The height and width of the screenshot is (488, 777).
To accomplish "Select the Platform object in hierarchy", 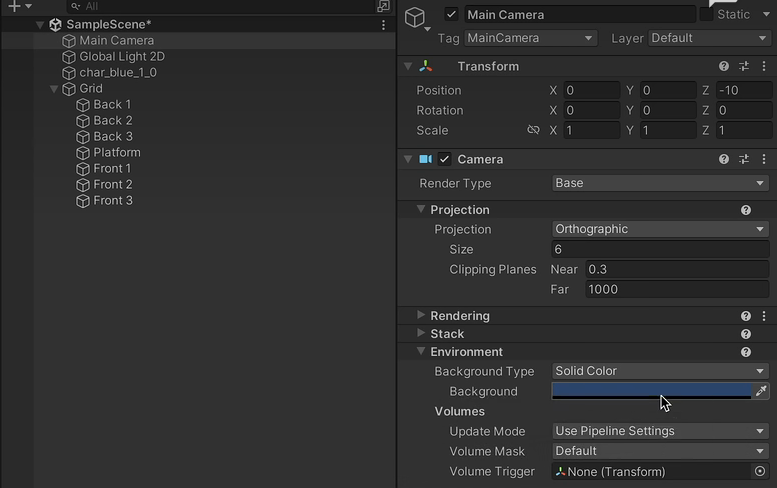I will coord(117,153).
